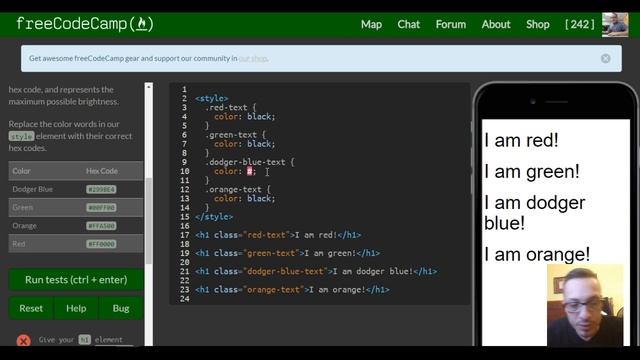Click 'I am dodger blue!' in phone preview

tap(535, 213)
